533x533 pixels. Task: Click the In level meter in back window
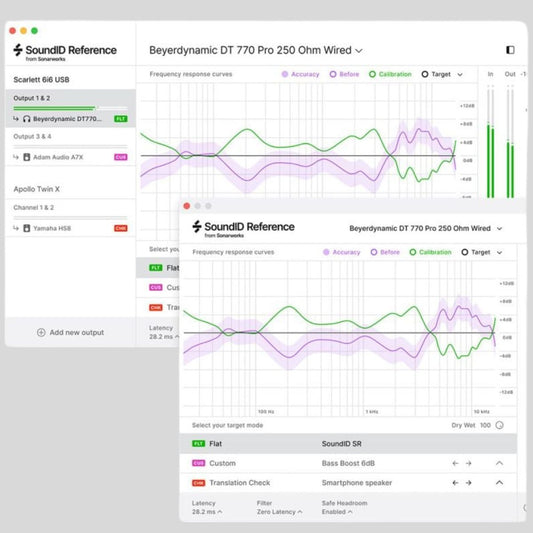tap(491, 141)
